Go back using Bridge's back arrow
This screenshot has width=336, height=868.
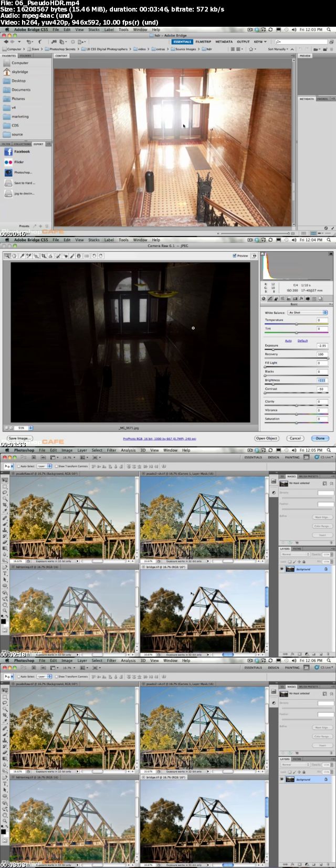[6, 41]
